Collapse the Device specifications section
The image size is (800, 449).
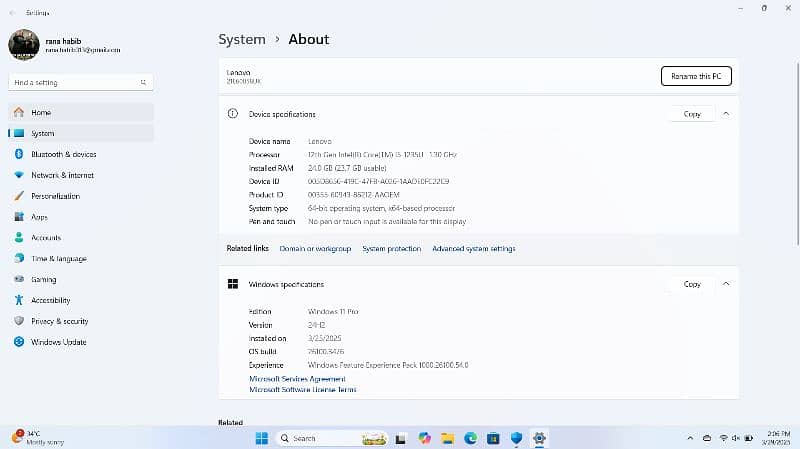point(726,114)
